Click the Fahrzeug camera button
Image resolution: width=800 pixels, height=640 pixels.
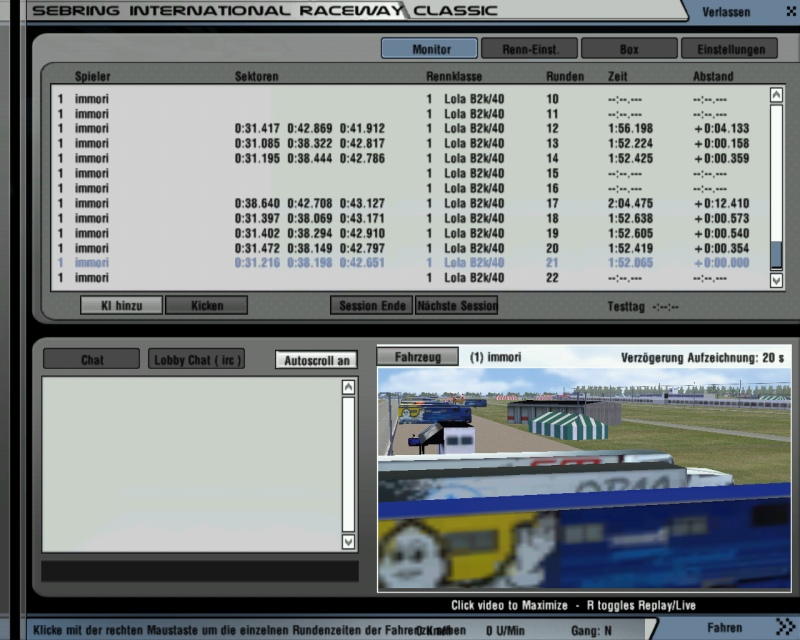417,356
